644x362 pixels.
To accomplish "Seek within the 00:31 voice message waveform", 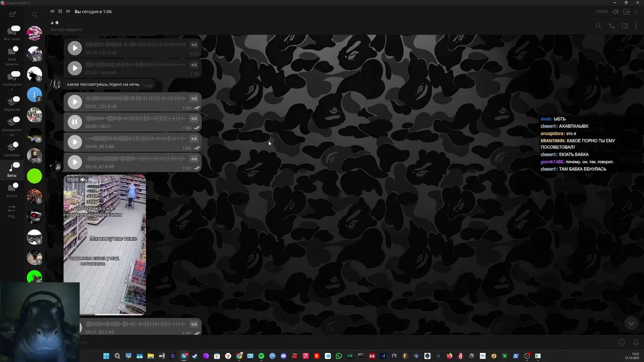I will (x=135, y=99).
